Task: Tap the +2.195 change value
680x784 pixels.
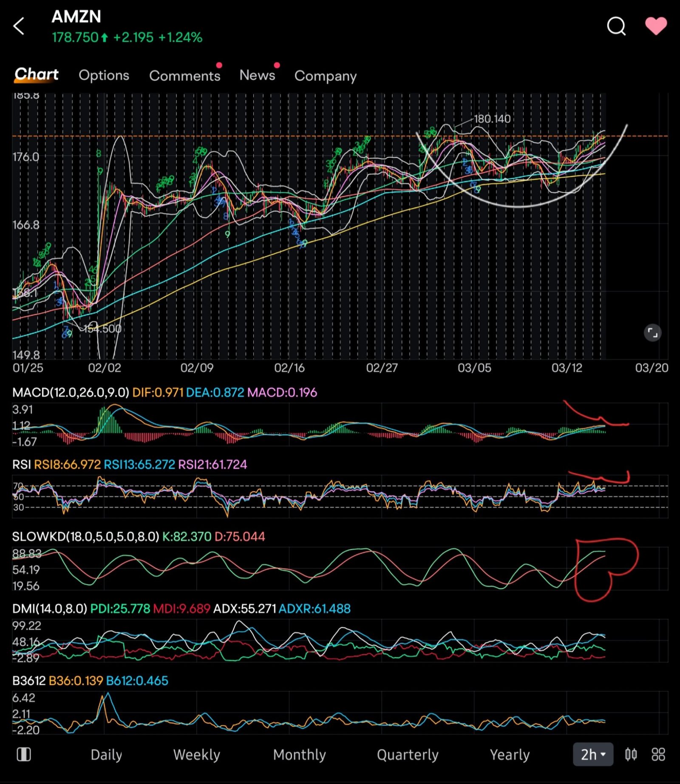Action: click(x=133, y=37)
